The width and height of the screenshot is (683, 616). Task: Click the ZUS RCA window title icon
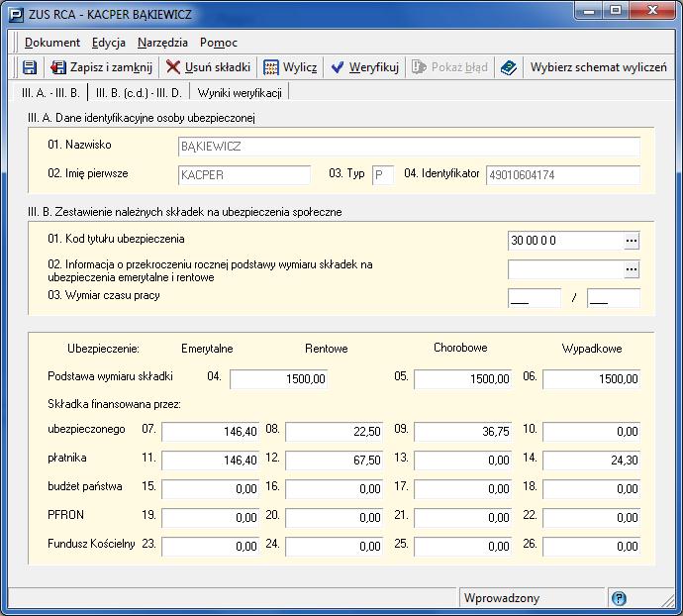pyautogui.click(x=16, y=13)
